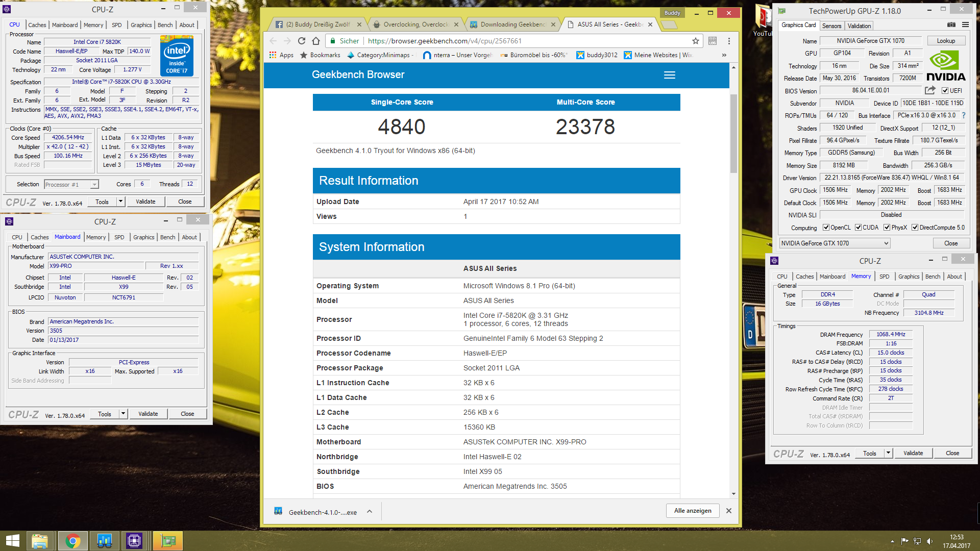Viewport: 980px width, 551px height.
Task: Click the taskbar icon between Chrome and CPU-Z
Action: (x=105, y=541)
